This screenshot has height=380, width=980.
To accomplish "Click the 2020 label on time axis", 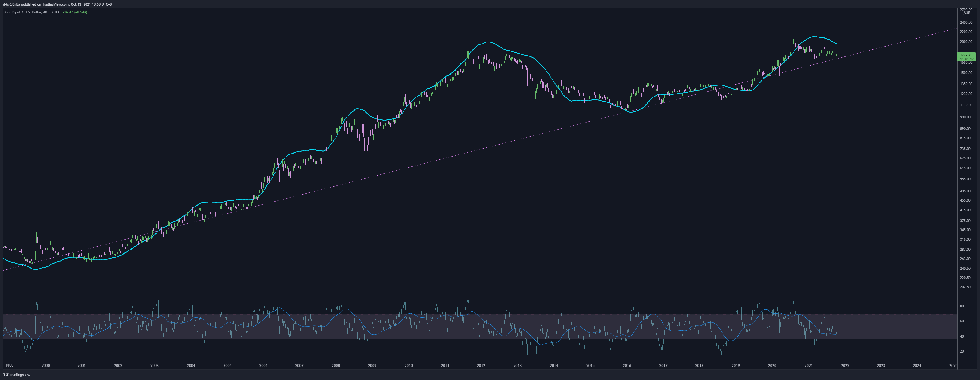I will pyautogui.click(x=772, y=366).
